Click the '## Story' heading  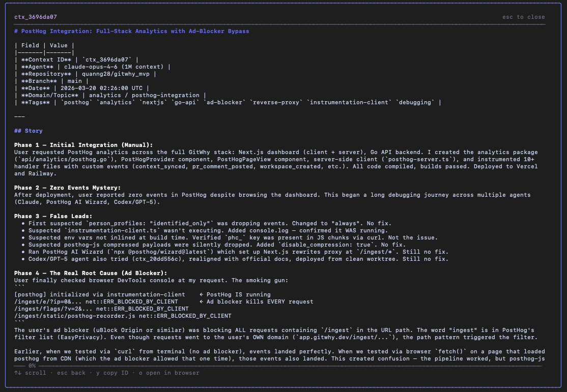(28, 131)
